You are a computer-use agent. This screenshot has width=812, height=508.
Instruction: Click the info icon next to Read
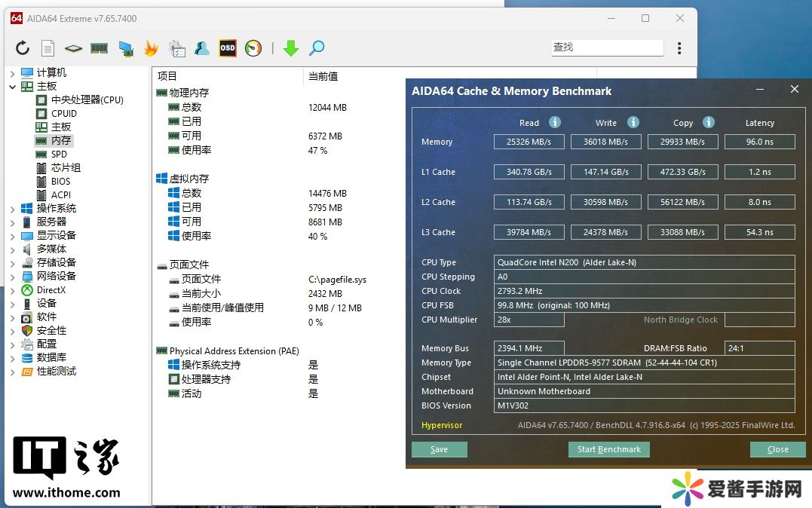tap(555, 122)
